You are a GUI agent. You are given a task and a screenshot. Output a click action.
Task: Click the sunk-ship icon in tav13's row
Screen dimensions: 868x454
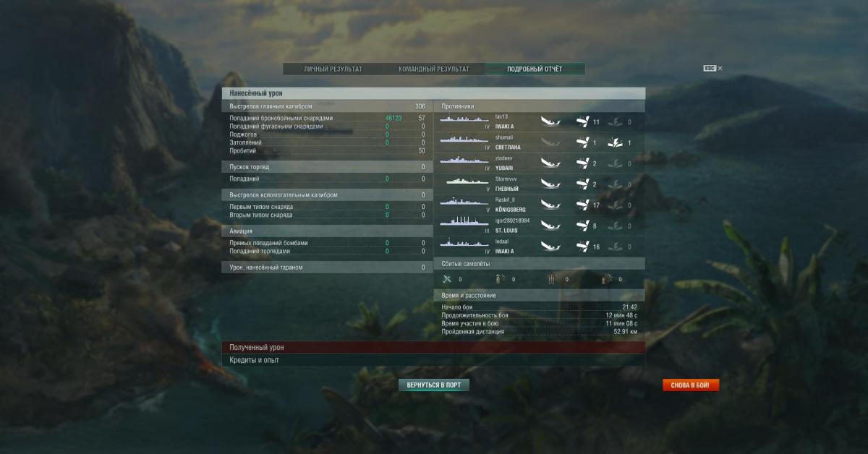click(551, 122)
